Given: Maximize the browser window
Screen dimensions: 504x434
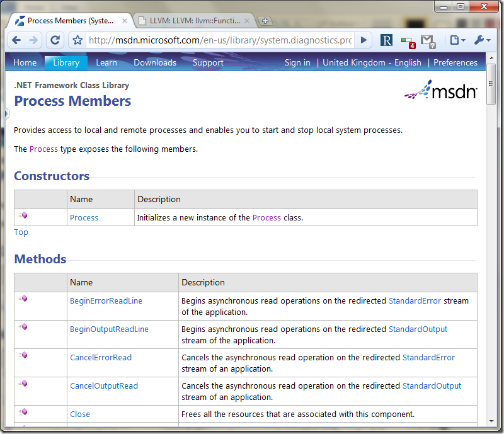Looking at the screenshot, I should click(461, 6).
